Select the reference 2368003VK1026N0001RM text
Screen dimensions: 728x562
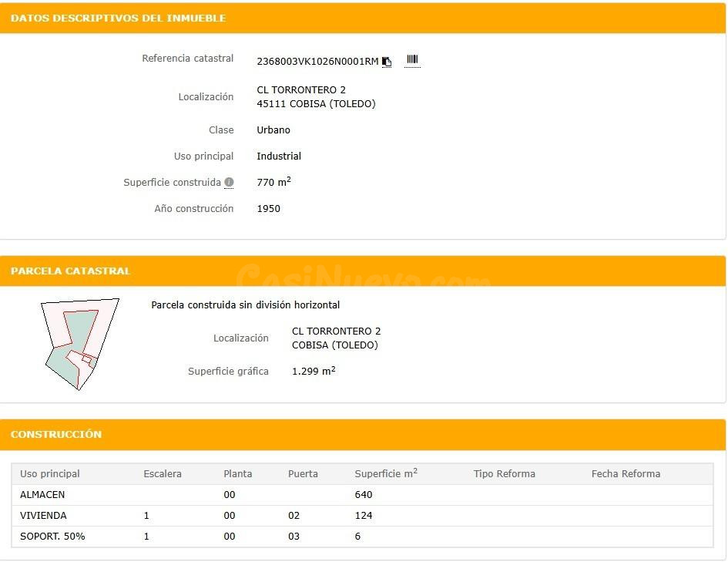[x=317, y=62]
